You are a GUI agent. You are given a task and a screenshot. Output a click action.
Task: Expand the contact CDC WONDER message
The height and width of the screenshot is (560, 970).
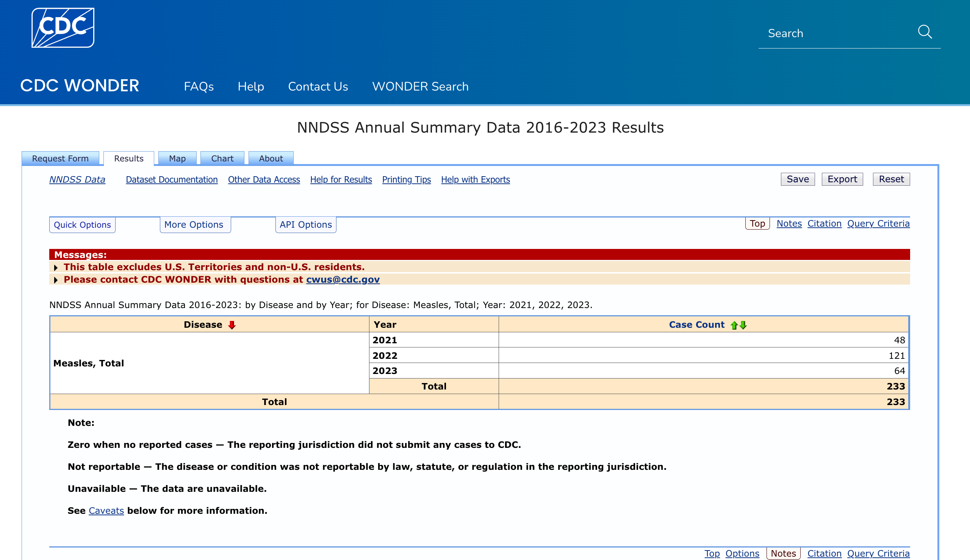pyautogui.click(x=56, y=280)
